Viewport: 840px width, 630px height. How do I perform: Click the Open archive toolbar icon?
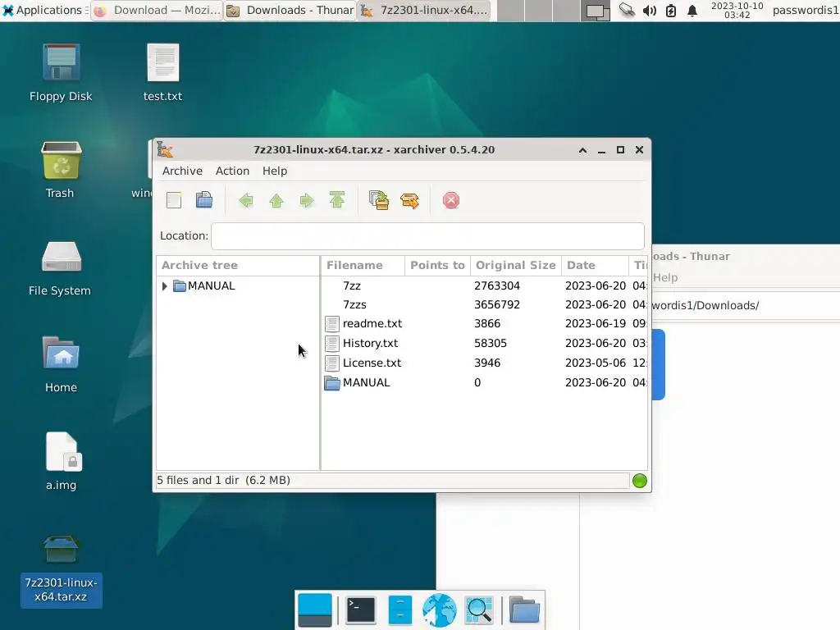204,200
